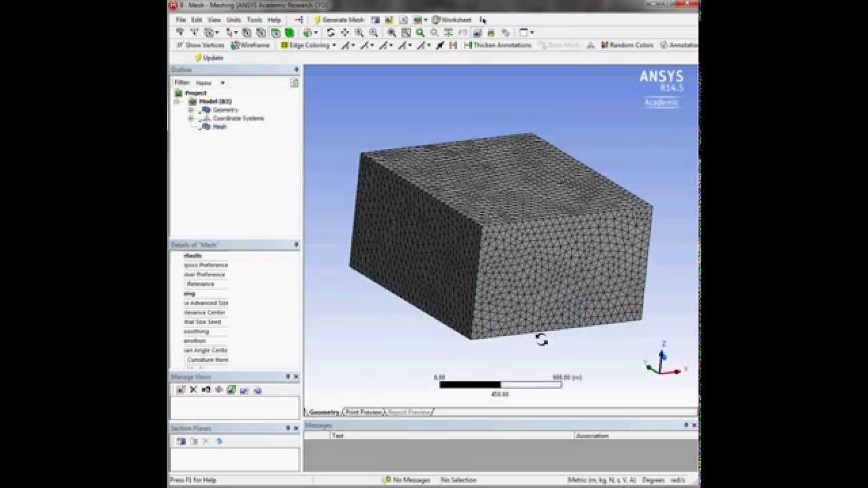Click the Association column header
Image resolution: width=868 pixels, height=488 pixels.
click(x=635, y=436)
